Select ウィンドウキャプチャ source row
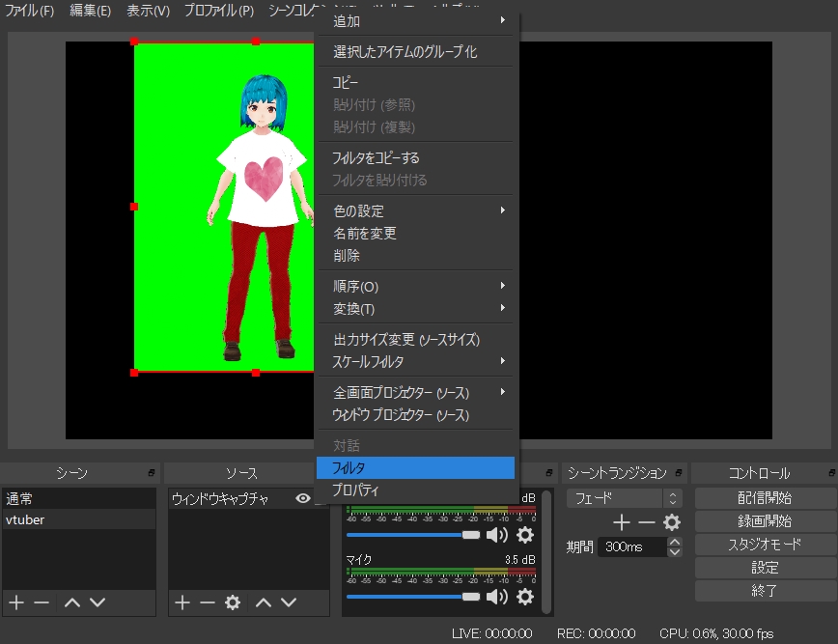 241,498
